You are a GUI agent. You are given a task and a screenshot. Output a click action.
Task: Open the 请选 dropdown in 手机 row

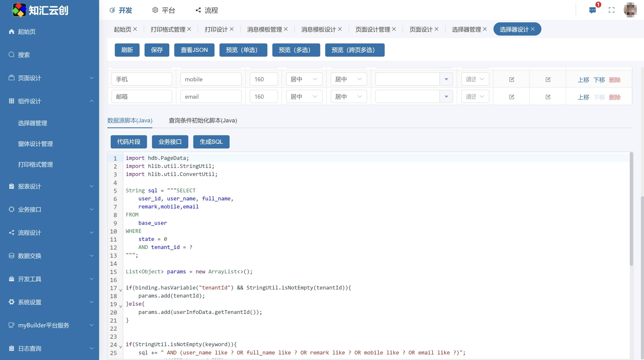(475, 79)
